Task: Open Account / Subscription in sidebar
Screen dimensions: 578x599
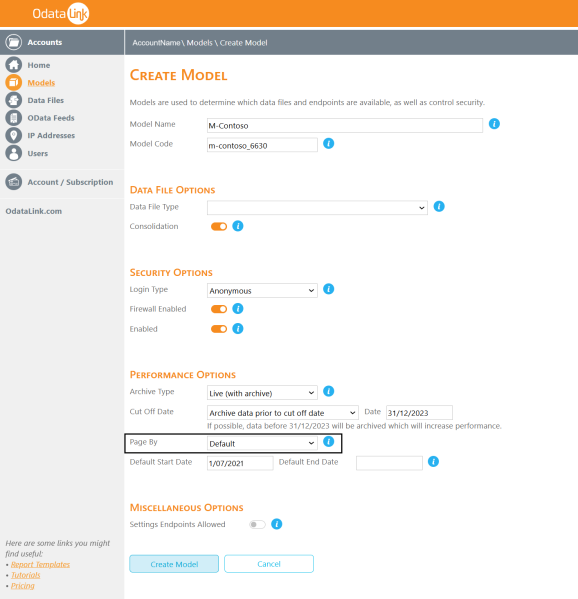Action: (70, 182)
